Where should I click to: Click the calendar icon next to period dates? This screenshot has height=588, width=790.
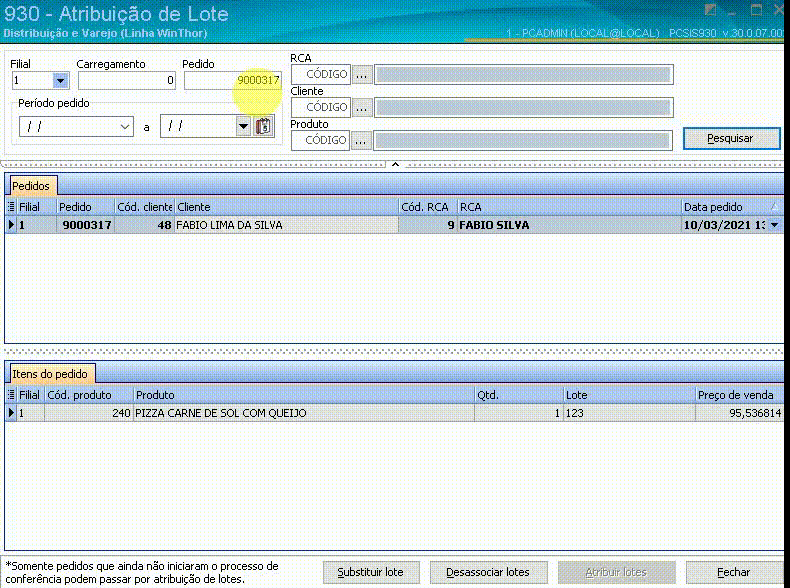264,126
